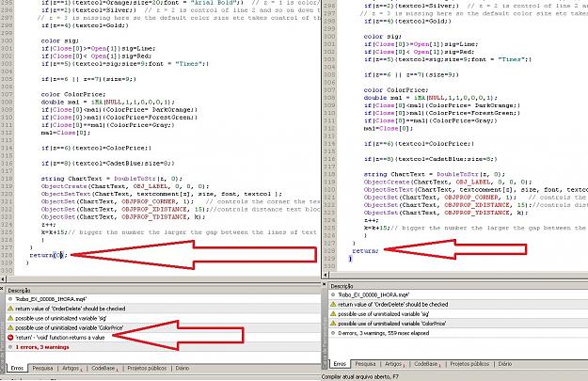Viewport: 588px width, 381px height.
Task: Open the Pesquisa tab in the left window
Action: (42, 368)
